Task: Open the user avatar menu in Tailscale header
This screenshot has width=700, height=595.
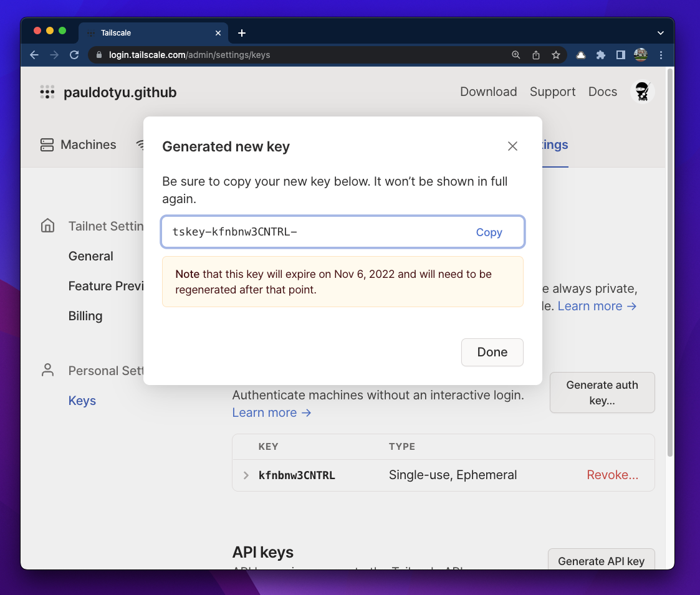Action: 642,92
